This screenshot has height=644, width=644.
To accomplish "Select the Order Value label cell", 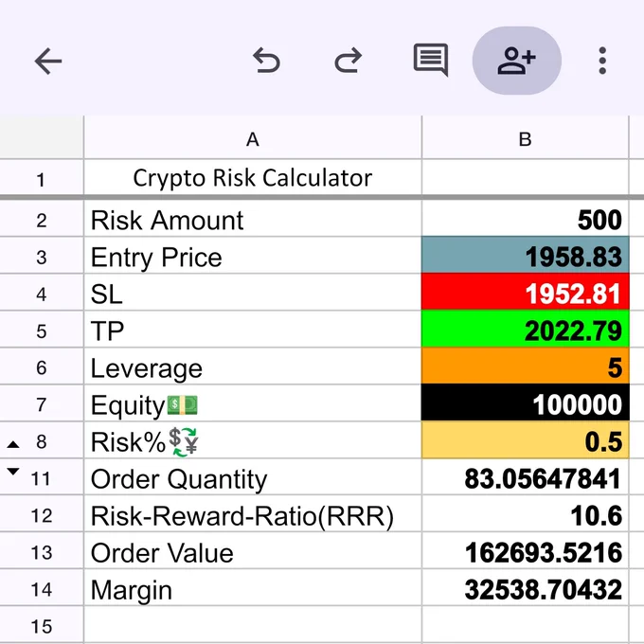I will [x=253, y=551].
